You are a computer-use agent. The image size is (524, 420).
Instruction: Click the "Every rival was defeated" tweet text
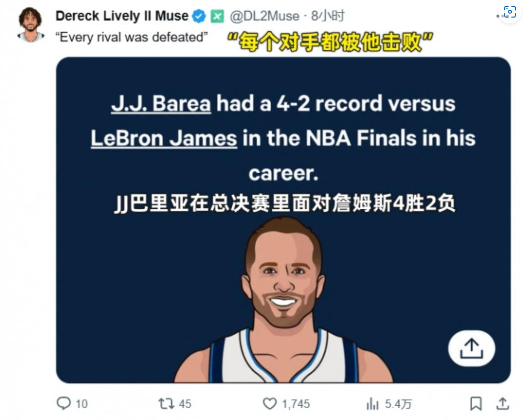(x=132, y=37)
